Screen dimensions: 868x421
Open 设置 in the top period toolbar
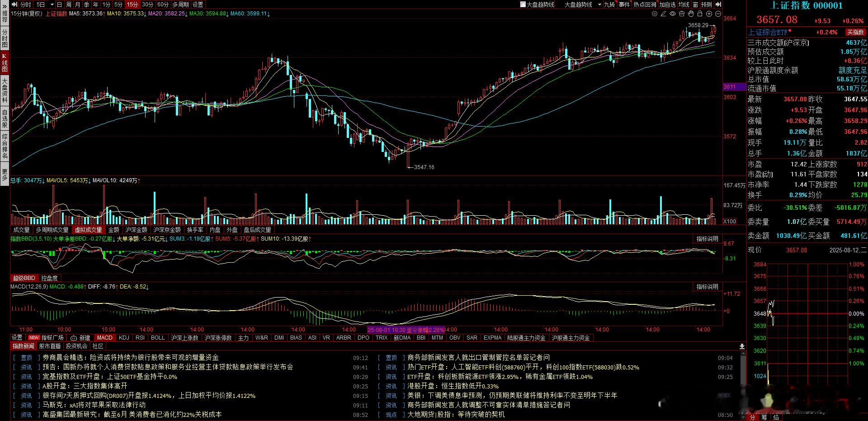tap(198, 5)
